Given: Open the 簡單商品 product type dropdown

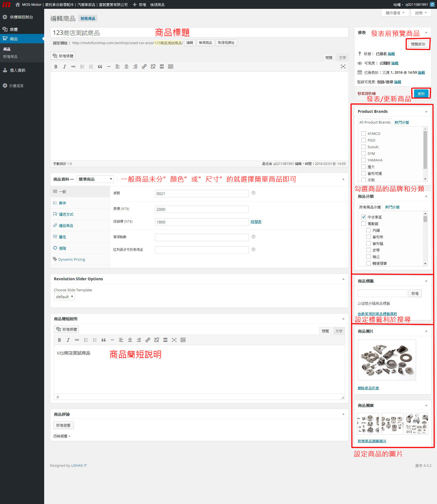Looking at the screenshot, I should (x=95, y=179).
